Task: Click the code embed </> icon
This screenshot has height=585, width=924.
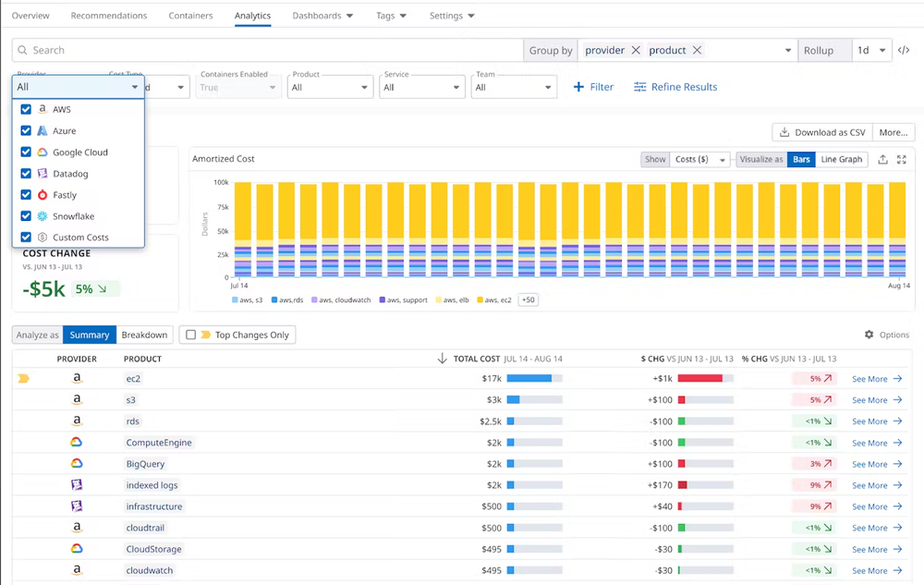Action: (903, 49)
